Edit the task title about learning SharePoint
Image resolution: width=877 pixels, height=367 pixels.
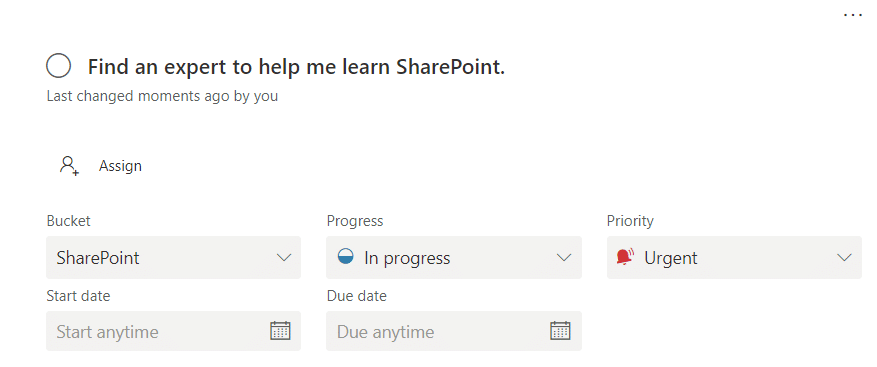coord(296,67)
